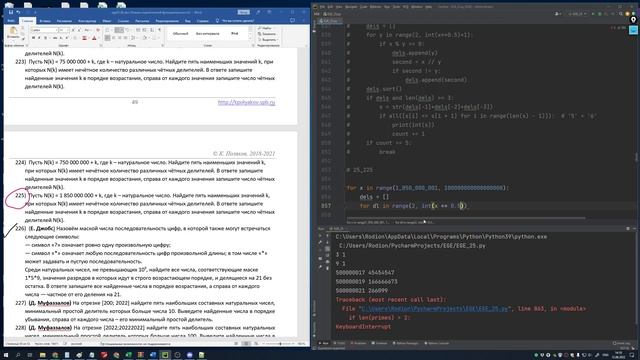The height and width of the screenshot is (360, 640).
Task: Open PyCharm File menu
Action: [x=322, y=7]
